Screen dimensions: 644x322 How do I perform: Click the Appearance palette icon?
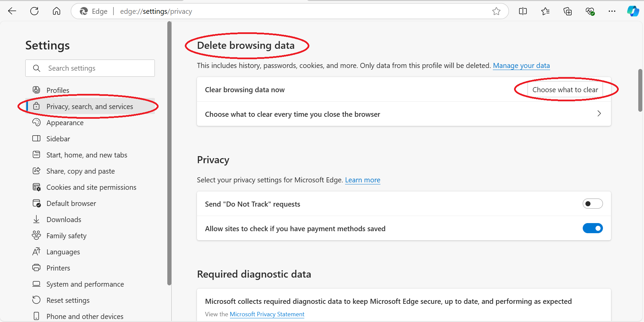point(36,122)
